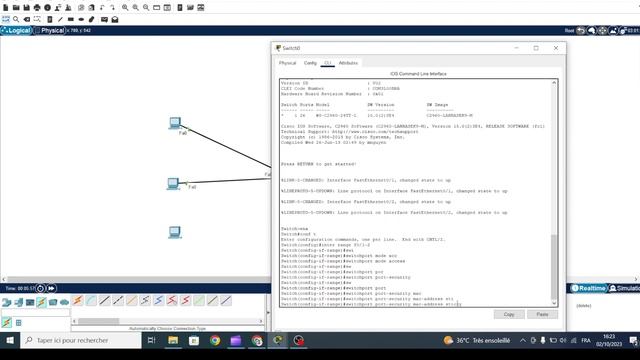
Task: Select the Network Devices category icon
Action: (x=7, y=302)
